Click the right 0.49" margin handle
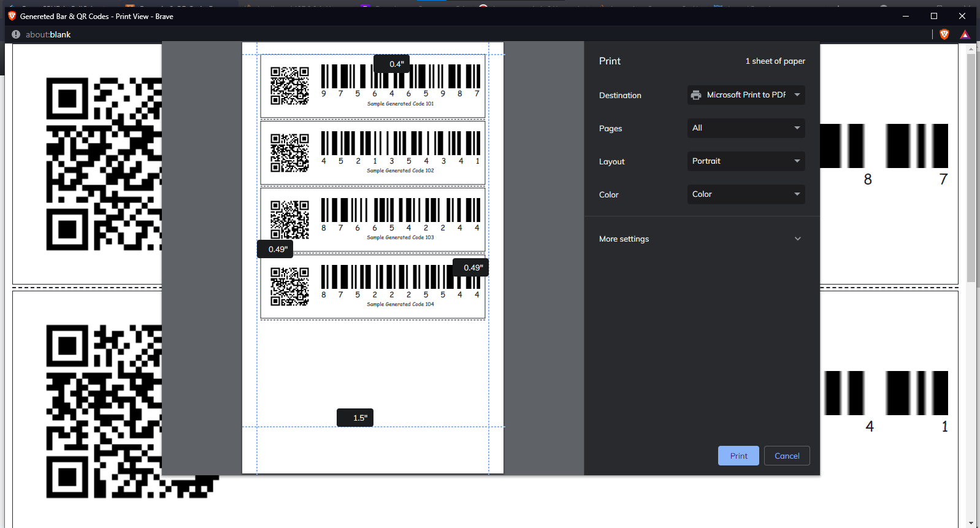The width and height of the screenshot is (980, 528). 470,267
